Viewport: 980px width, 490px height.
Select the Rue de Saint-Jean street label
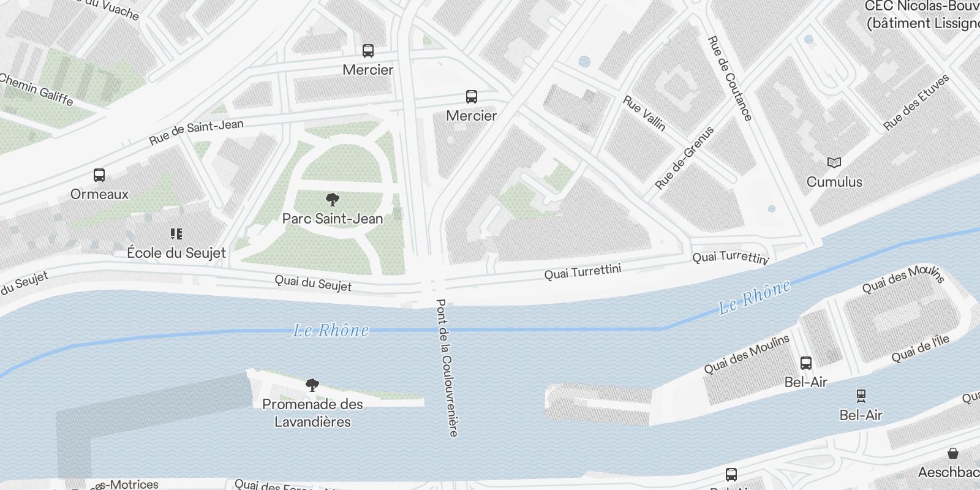196,132
